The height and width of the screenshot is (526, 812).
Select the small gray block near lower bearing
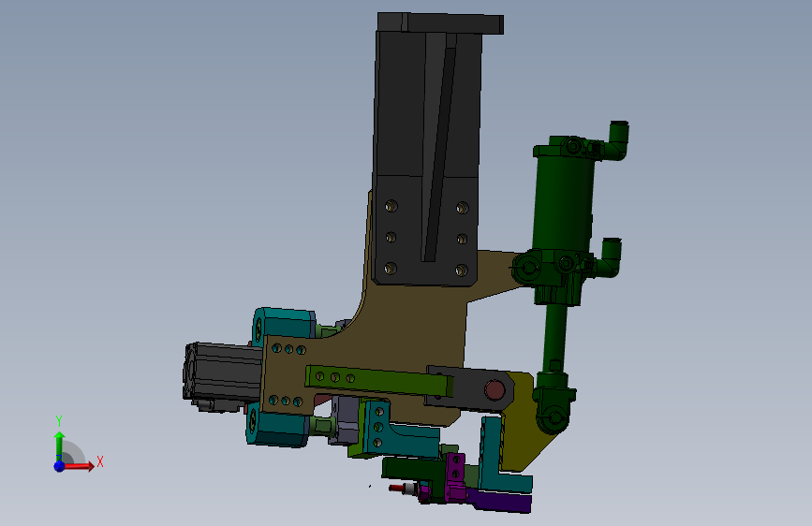pyautogui.click(x=345, y=420)
